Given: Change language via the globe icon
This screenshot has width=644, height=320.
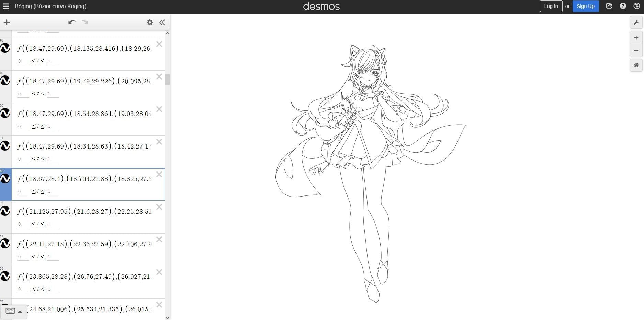Looking at the screenshot, I should click(x=636, y=6).
